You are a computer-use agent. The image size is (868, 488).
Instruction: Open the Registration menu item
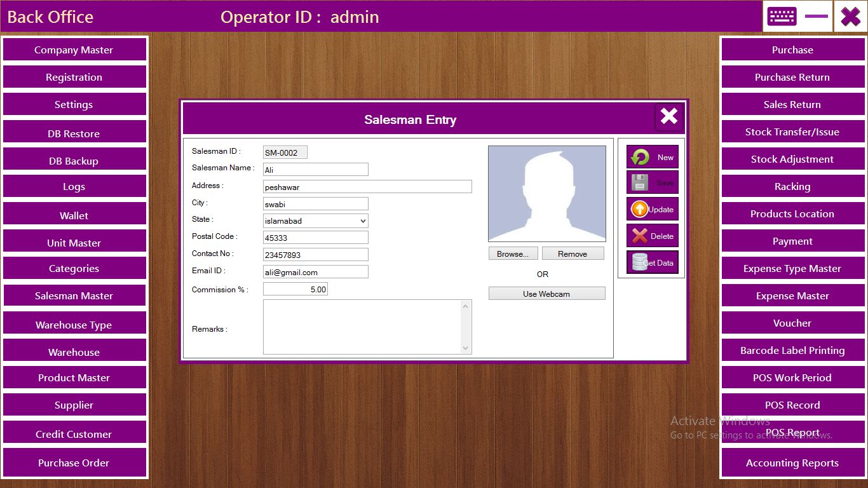(x=74, y=77)
